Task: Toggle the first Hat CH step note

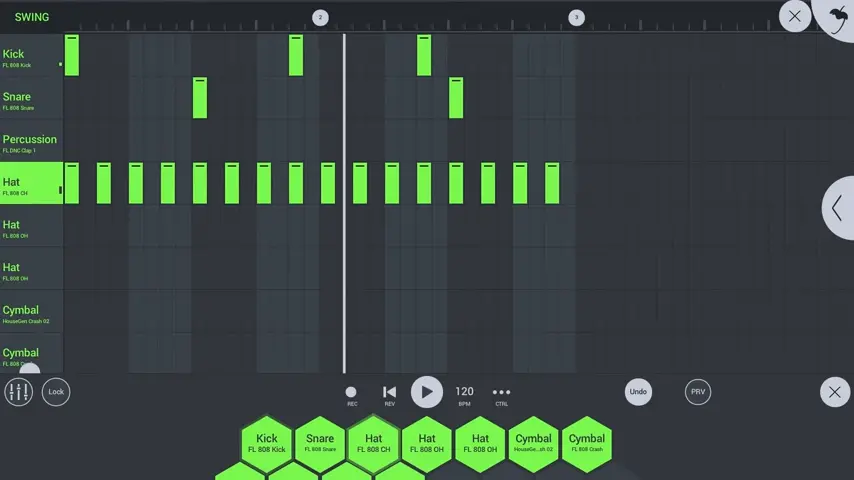Action: coord(71,183)
